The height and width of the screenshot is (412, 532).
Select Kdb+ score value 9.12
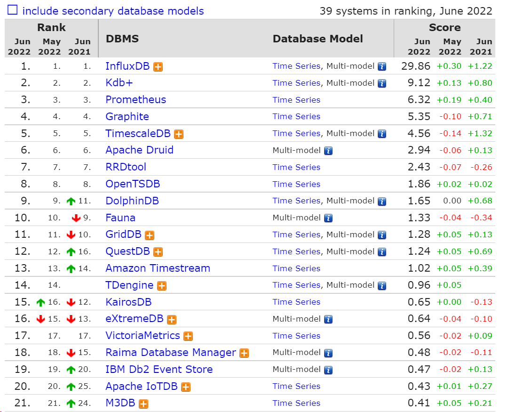(419, 83)
